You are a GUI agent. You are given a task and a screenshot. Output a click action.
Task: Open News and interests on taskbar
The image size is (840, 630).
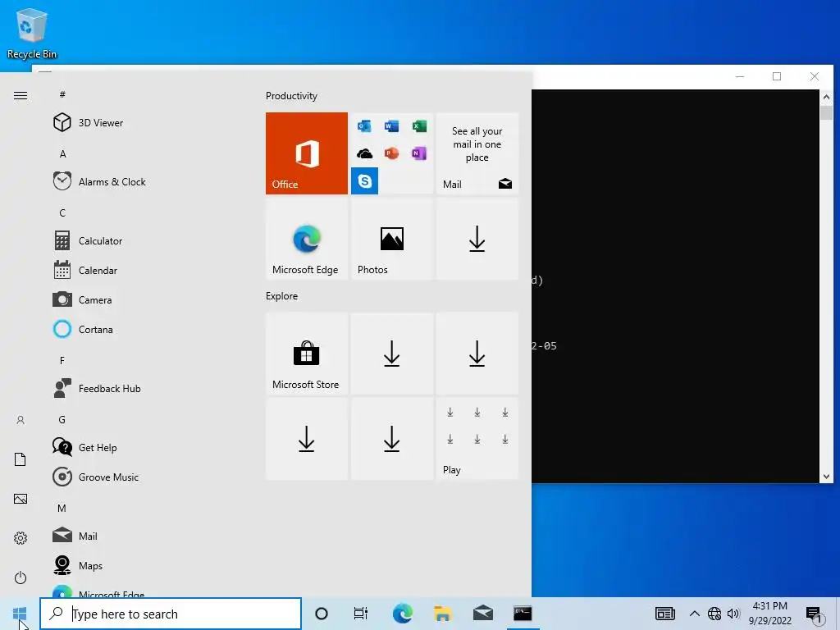click(664, 614)
